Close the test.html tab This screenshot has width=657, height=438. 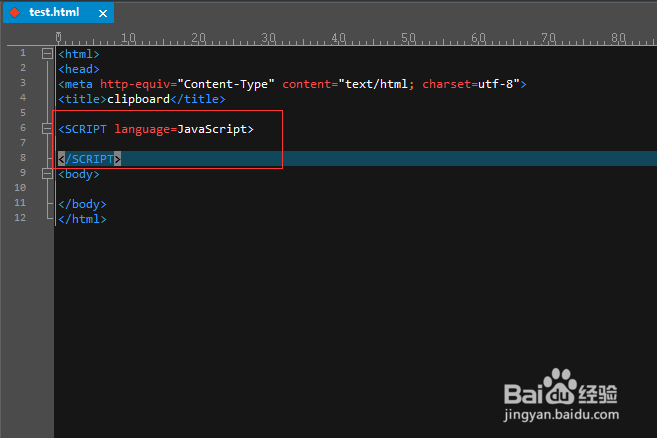coord(103,14)
